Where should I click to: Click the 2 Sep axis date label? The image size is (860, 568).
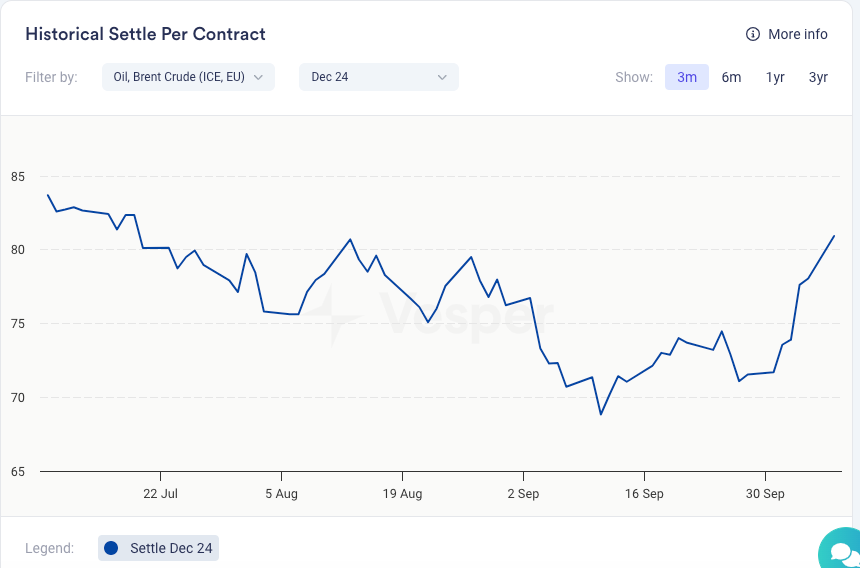pyautogui.click(x=523, y=493)
